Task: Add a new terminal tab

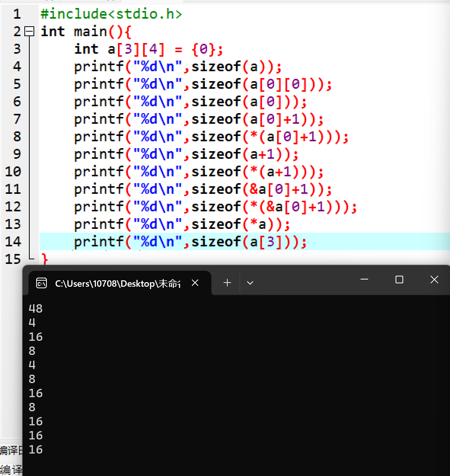Action: click(227, 283)
